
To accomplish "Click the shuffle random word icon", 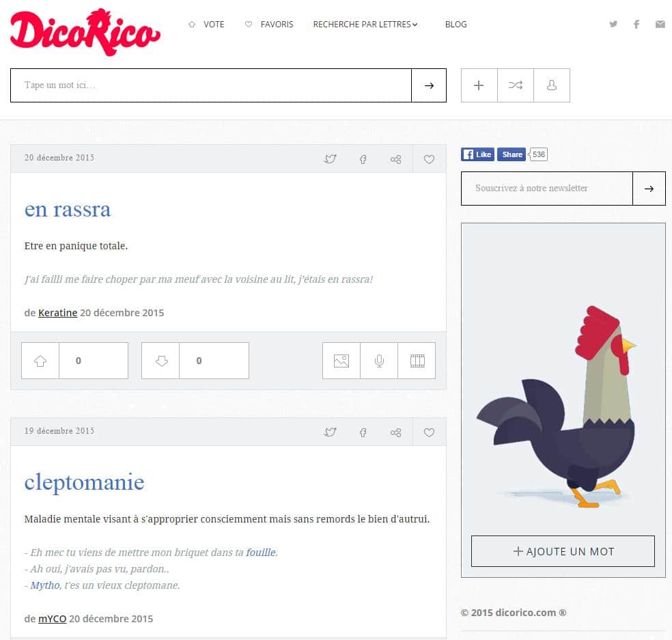I will [x=515, y=85].
